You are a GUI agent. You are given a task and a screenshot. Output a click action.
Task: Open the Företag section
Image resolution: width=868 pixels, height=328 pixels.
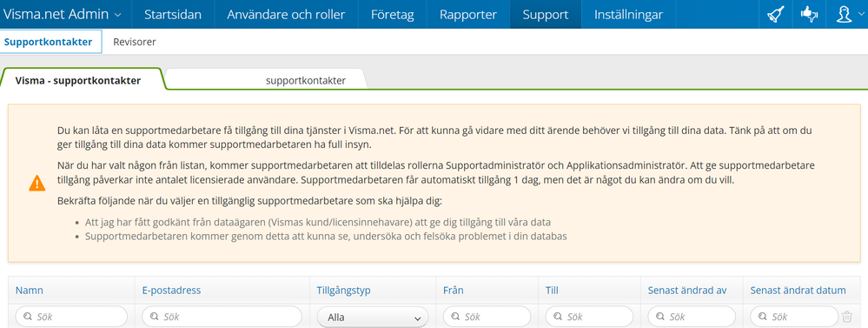[393, 15]
